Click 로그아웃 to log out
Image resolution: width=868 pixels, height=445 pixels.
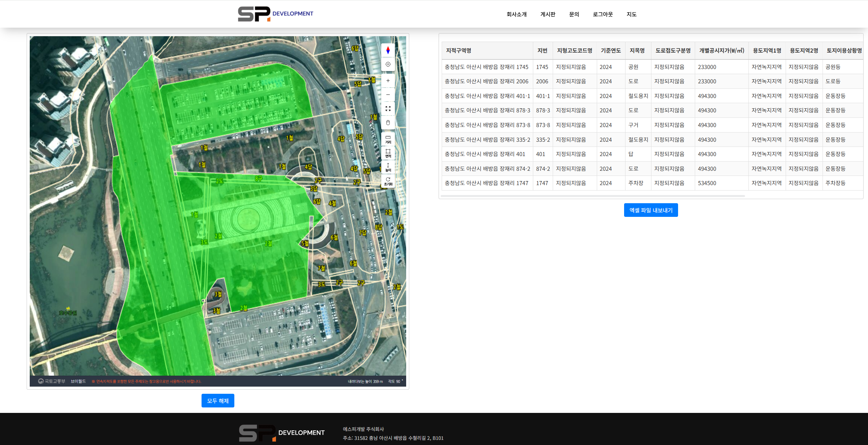point(603,14)
